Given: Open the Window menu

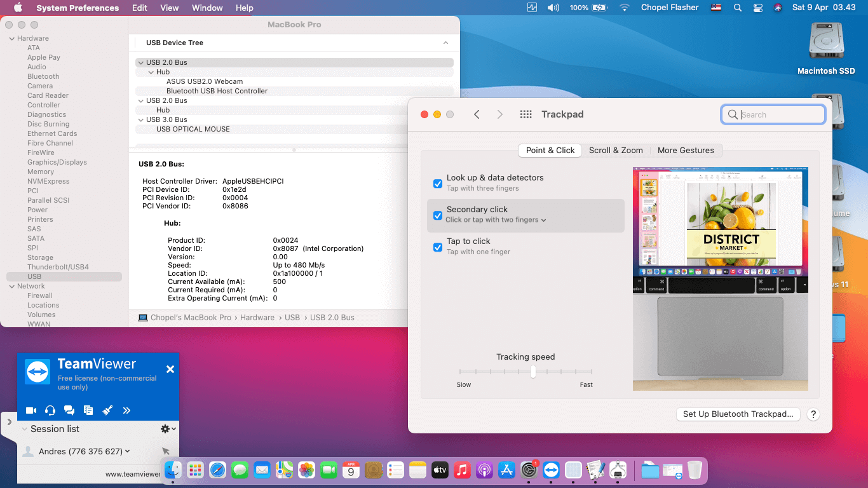Looking at the screenshot, I should click(x=207, y=8).
